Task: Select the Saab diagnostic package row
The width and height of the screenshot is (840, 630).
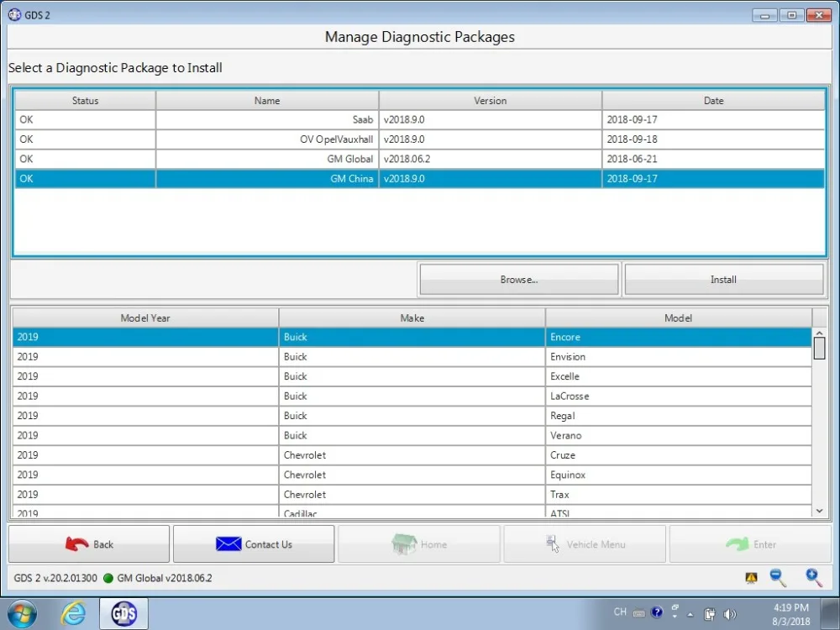Action: pos(419,119)
